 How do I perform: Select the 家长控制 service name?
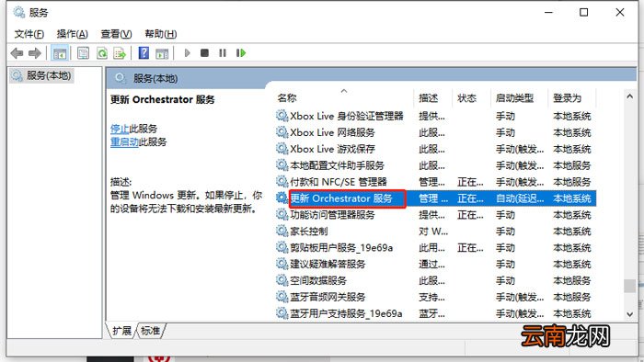pos(309,232)
